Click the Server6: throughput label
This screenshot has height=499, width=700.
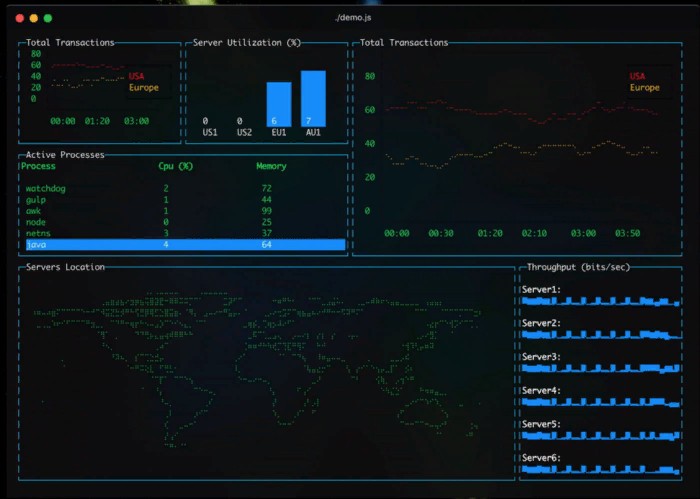[x=541, y=457]
